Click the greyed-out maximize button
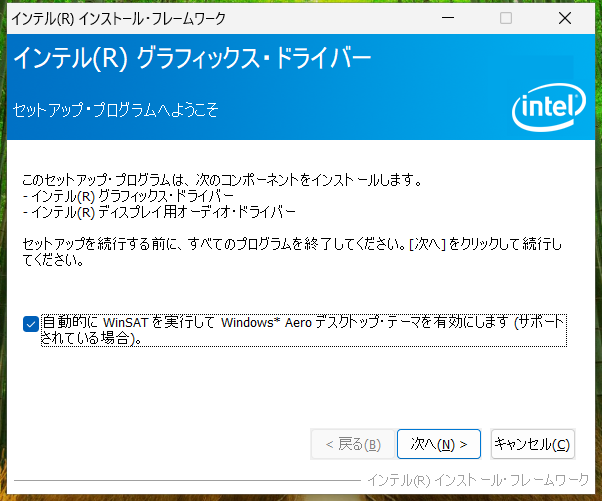Viewport: 602px width, 501px height. (x=506, y=18)
